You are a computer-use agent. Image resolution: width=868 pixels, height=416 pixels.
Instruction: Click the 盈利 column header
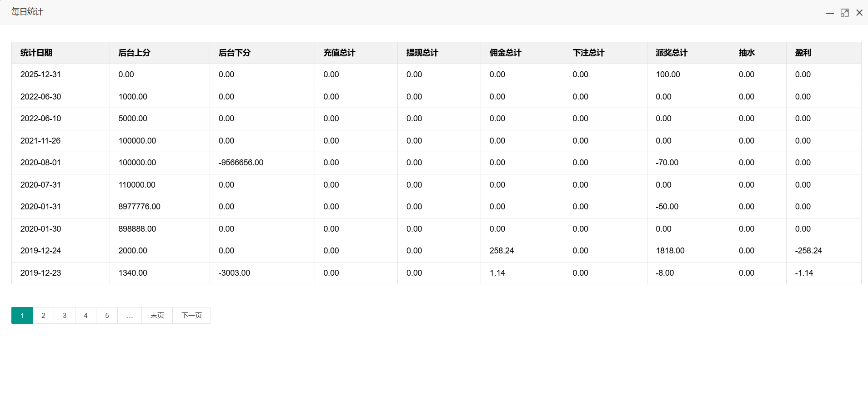(x=803, y=53)
